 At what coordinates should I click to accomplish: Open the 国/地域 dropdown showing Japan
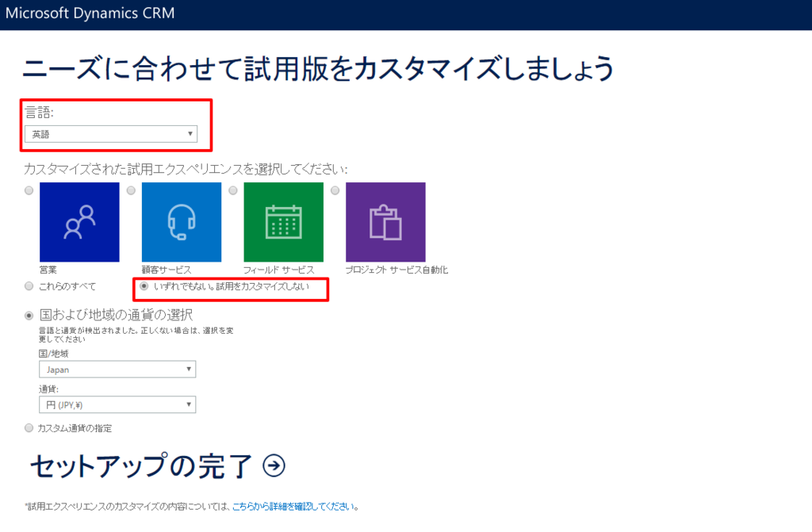point(117,369)
